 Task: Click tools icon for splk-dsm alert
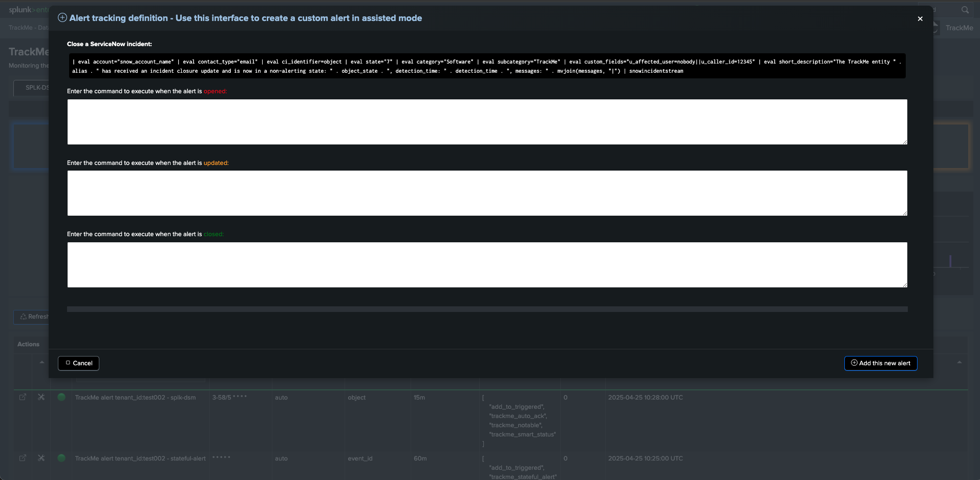click(41, 397)
